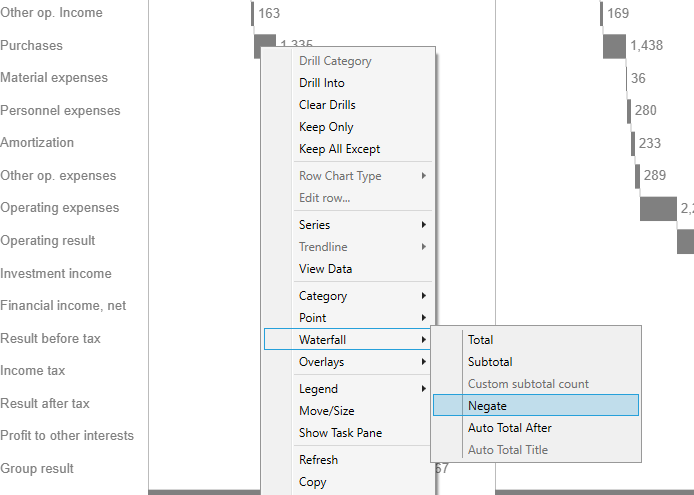Image resolution: width=694 pixels, height=495 pixels.
Task: Open the Waterfall submenu entry
Action: point(347,340)
